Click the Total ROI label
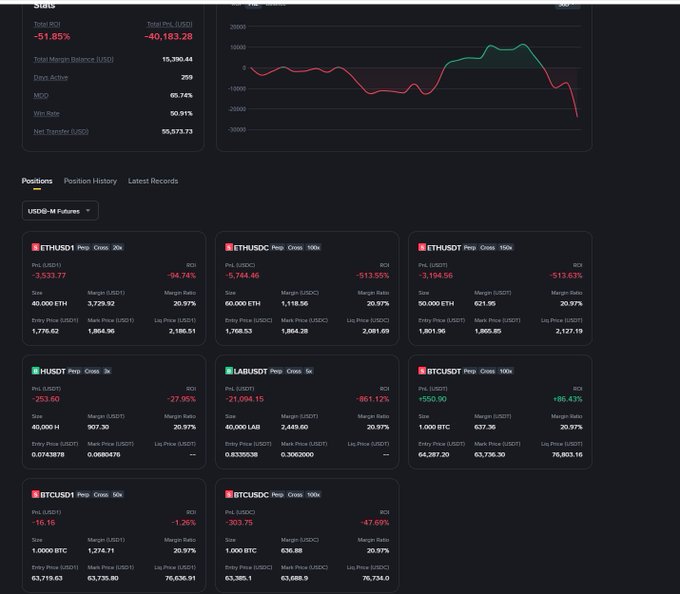The width and height of the screenshot is (680, 594). [47, 24]
